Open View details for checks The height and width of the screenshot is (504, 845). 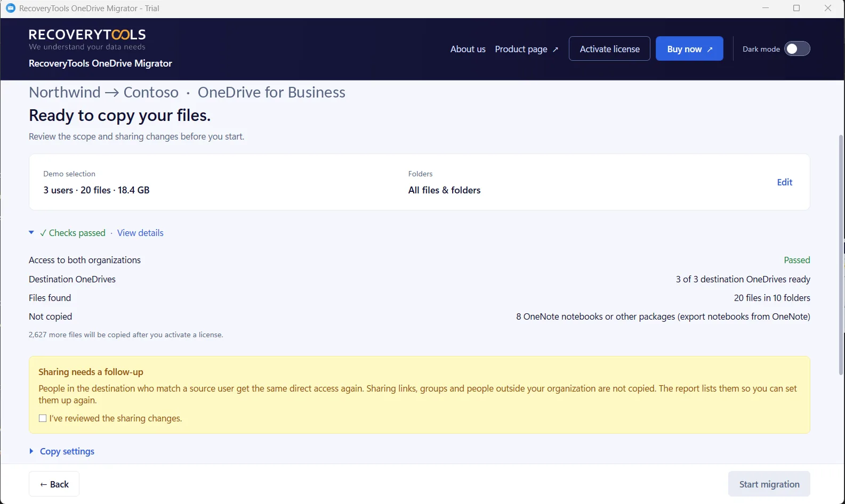point(140,233)
